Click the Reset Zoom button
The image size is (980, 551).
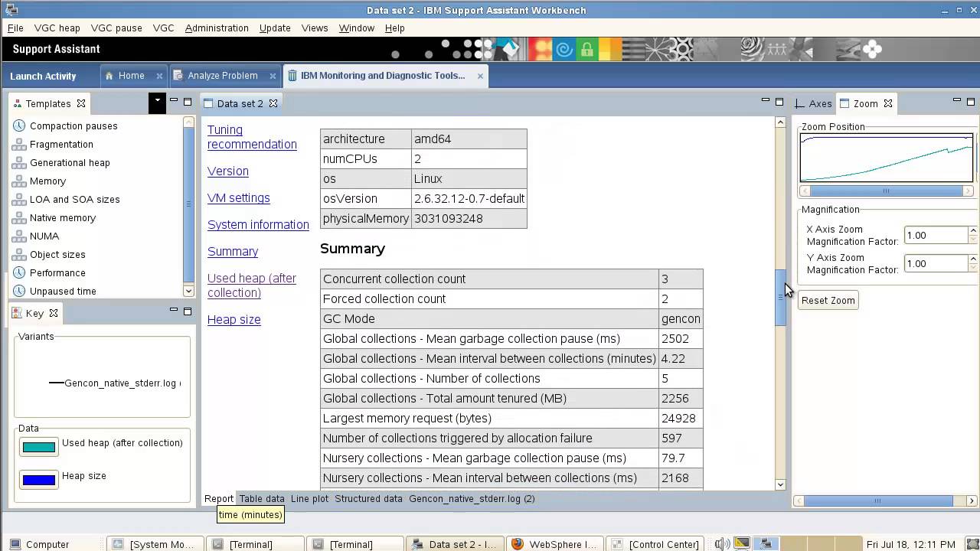point(828,300)
